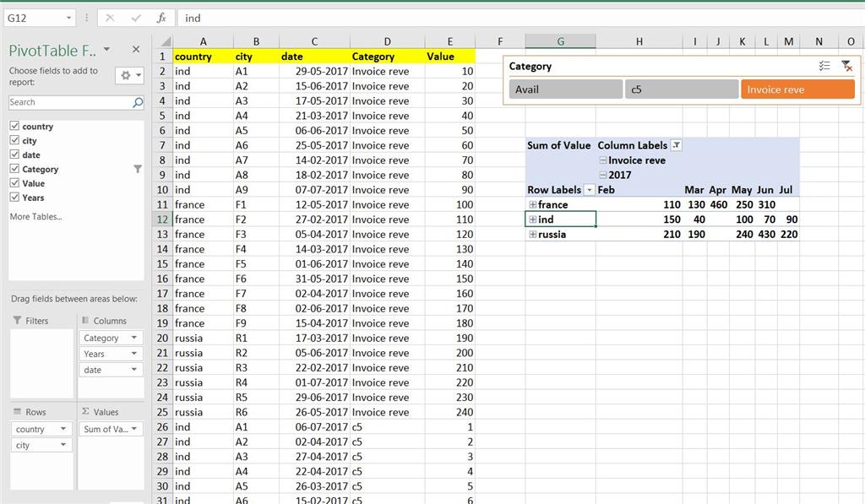Close the PivotTable Fields pane

(x=136, y=50)
